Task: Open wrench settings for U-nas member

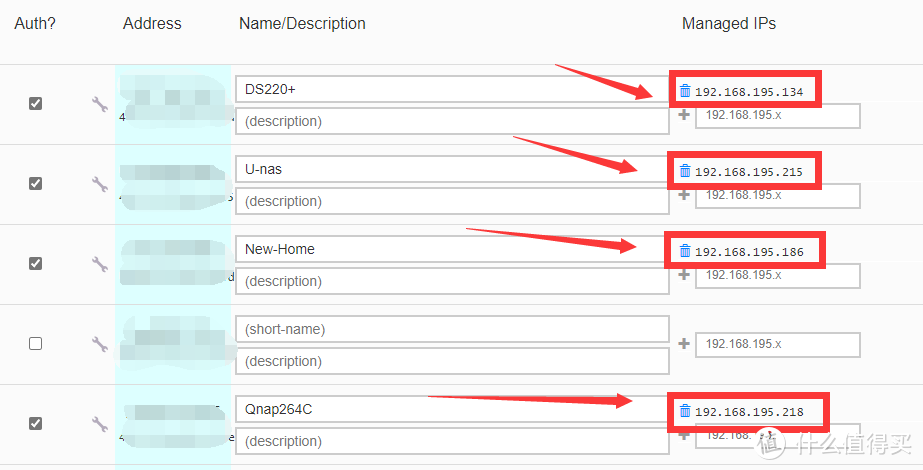Action: [99, 184]
